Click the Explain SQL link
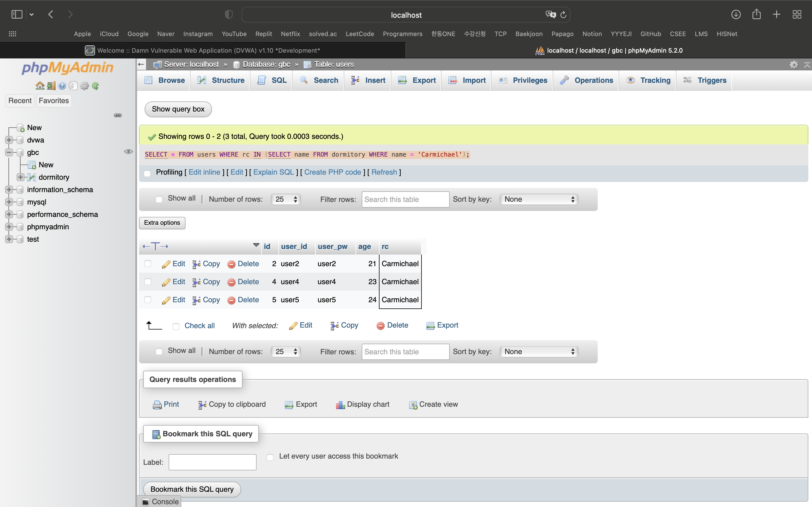The image size is (812, 507). click(x=273, y=172)
